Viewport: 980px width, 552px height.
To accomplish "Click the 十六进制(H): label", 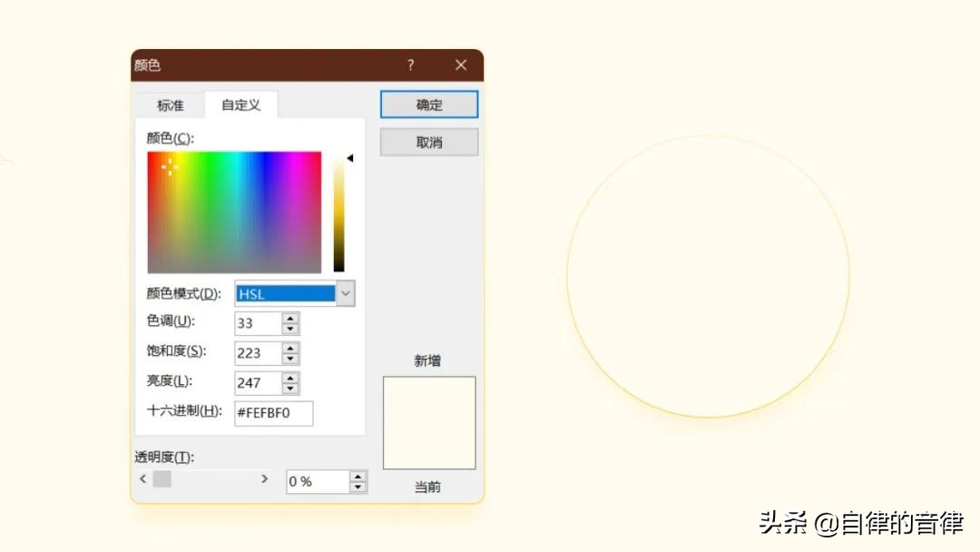I will [184, 410].
